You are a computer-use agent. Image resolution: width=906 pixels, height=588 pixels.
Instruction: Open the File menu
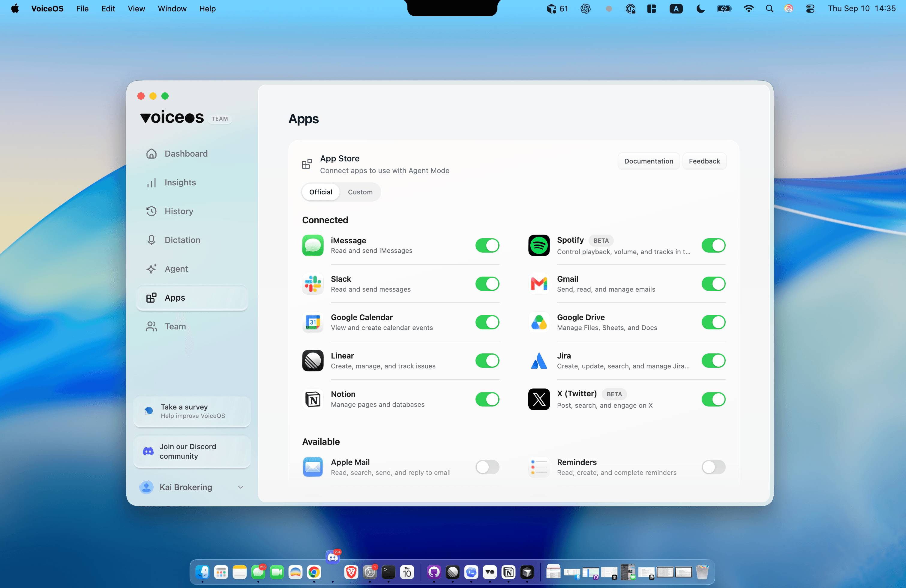(82, 8)
